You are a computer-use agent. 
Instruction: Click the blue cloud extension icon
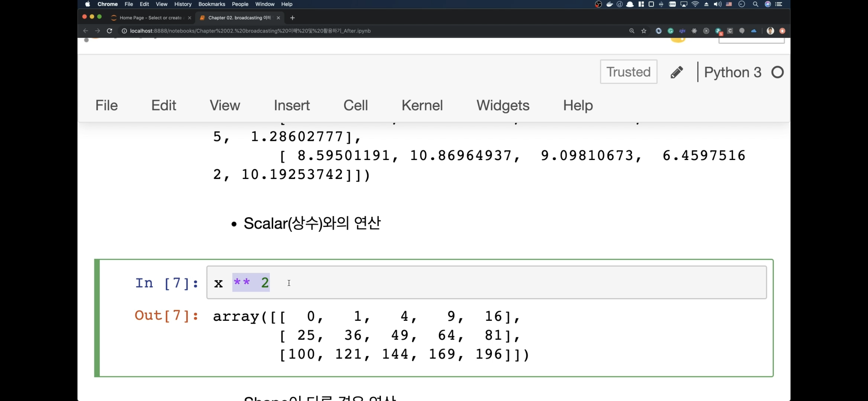click(x=754, y=31)
